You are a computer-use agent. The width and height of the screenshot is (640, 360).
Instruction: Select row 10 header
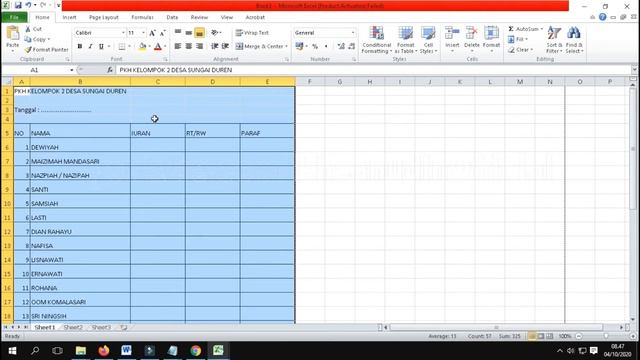pyautogui.click(x=7, y=203)
